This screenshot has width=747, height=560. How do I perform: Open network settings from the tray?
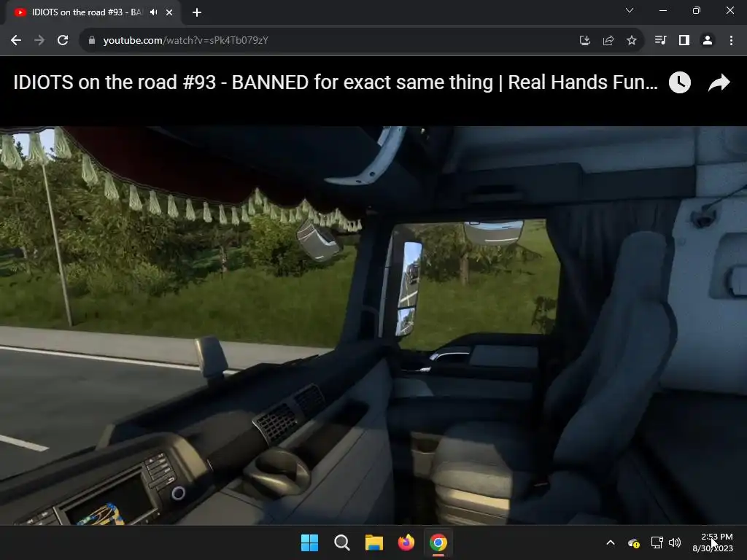657,542
